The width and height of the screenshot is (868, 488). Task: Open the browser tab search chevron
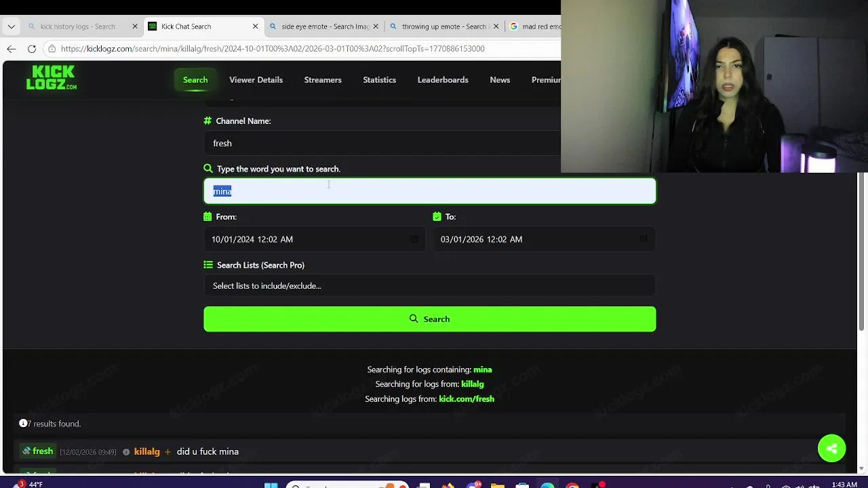pyautogui.click(x=11, y=26)
